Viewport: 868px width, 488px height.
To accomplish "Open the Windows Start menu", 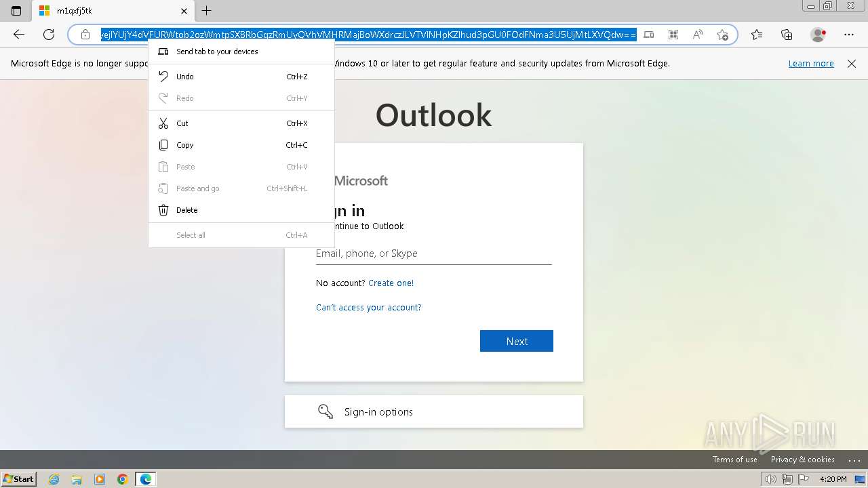I will click(18, 479).
